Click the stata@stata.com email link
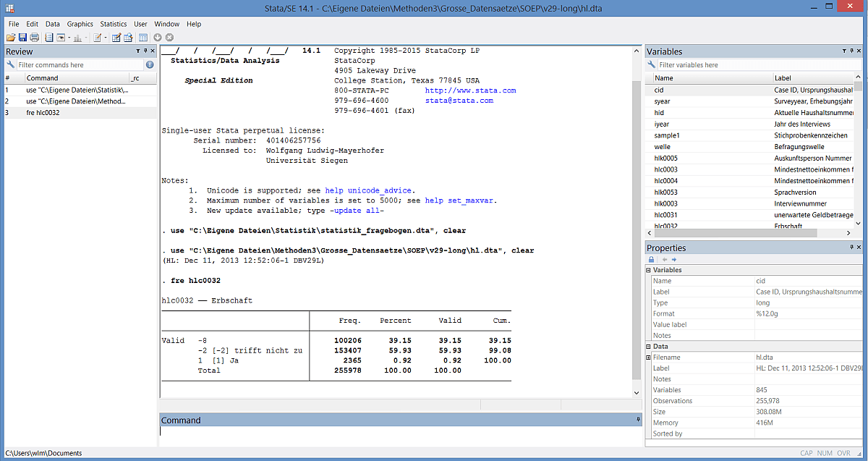 click(459, 101)
